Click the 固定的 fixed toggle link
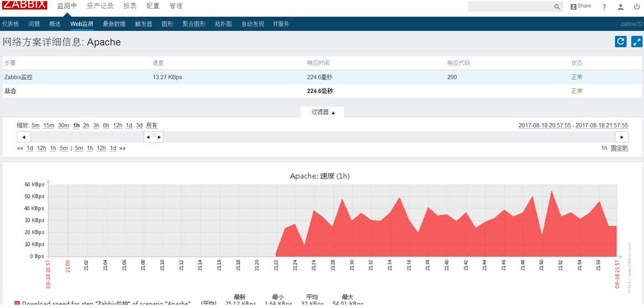The image size is (644, 308). [x=619, y=148]
